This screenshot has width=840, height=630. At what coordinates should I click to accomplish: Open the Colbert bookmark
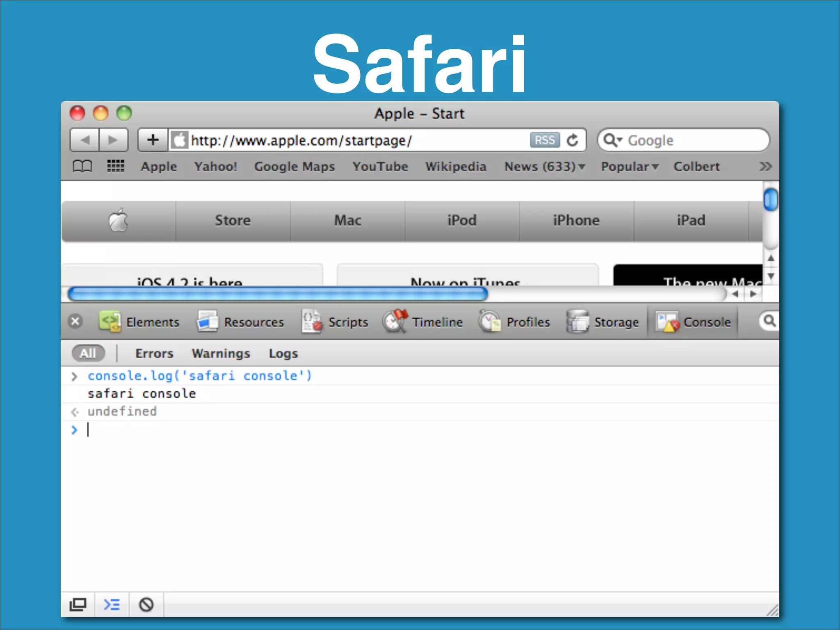click(x=696, y=167)
